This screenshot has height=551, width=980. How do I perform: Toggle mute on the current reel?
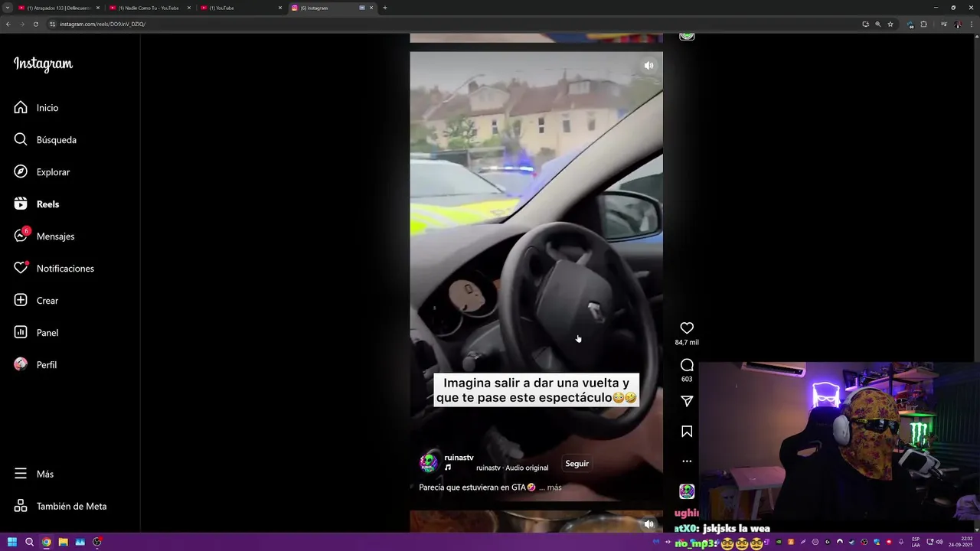(x=648, y=66)
